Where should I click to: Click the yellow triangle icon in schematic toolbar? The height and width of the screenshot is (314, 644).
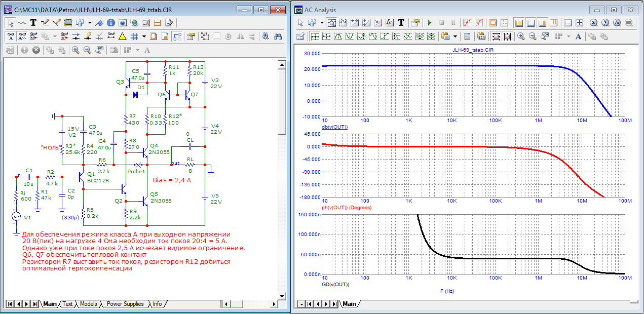pos(122,36)
